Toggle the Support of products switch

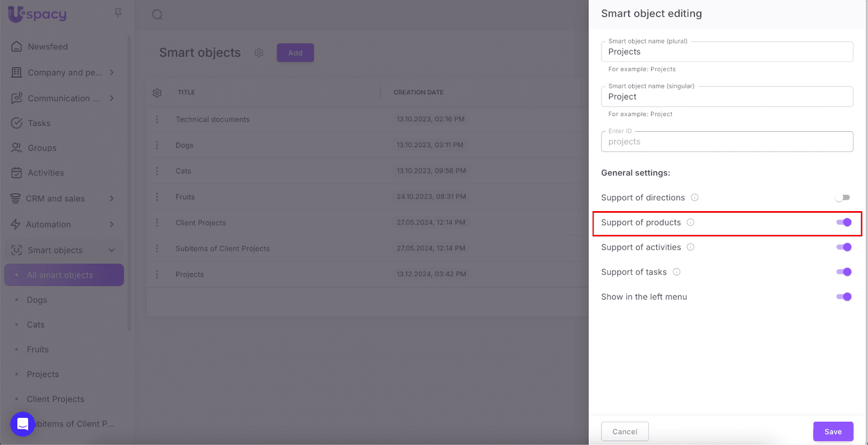pos(844,223)
